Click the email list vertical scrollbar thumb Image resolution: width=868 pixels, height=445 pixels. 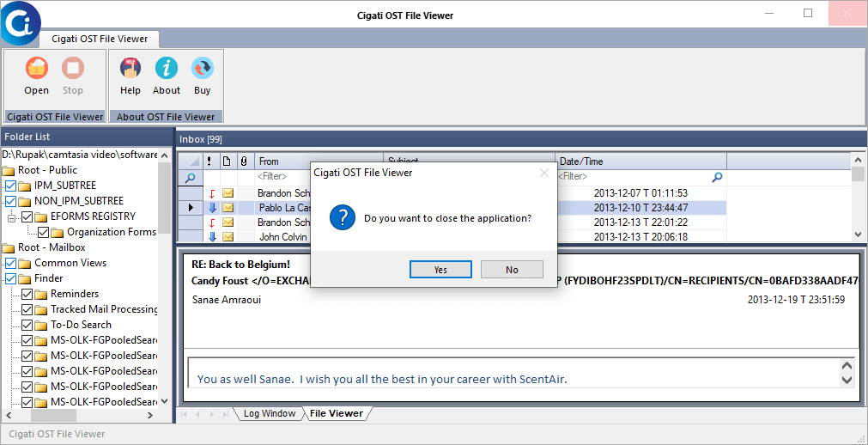click(x=858, y=174)
